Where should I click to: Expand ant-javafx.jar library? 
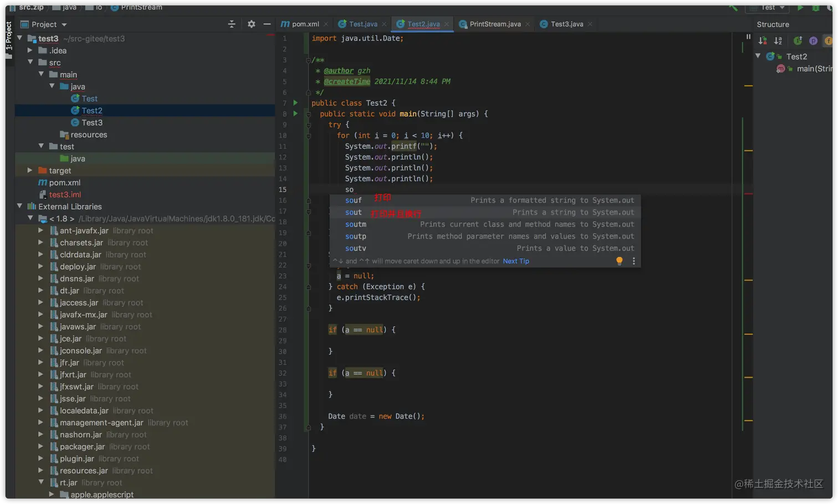41,230
